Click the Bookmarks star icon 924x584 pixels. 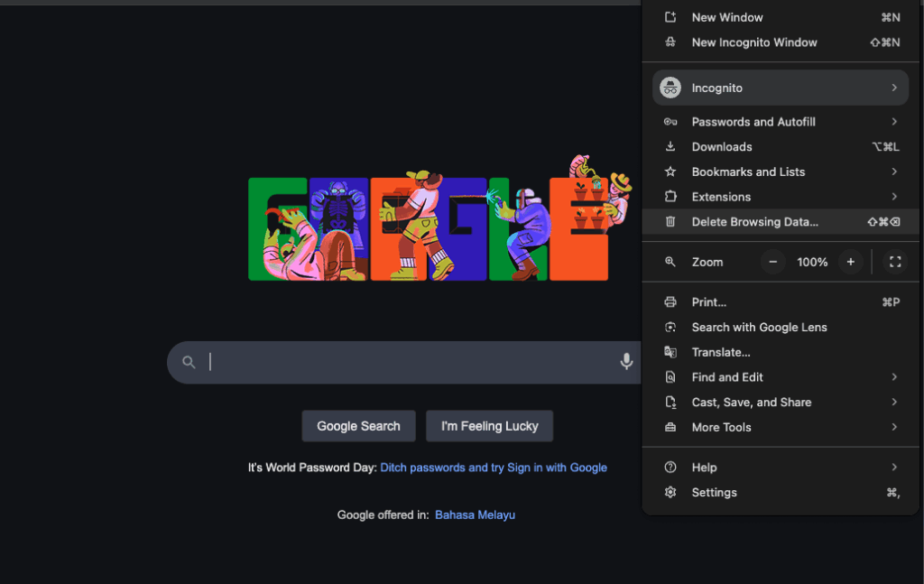tap(670, 171)
